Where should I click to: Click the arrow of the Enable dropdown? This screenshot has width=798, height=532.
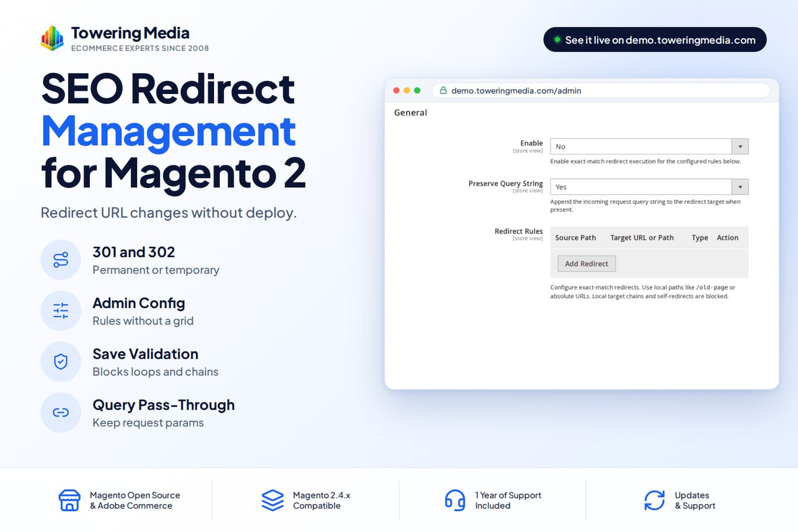coord(740,147)
